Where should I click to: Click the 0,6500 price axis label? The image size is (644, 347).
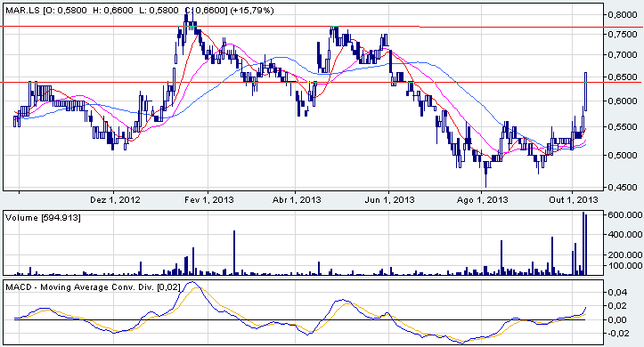pyautogui.click(x=622, y=77)
